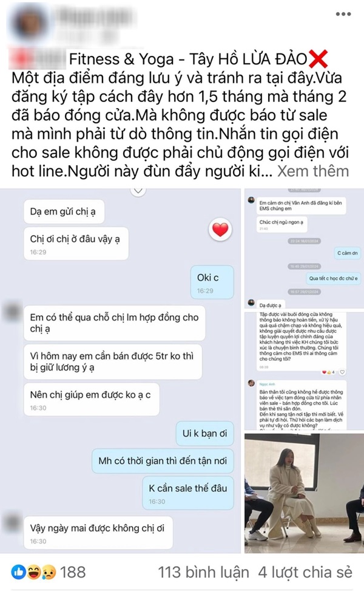
Task: Click the small heart outline in comment thumbnail
Action: coord(342,372)
